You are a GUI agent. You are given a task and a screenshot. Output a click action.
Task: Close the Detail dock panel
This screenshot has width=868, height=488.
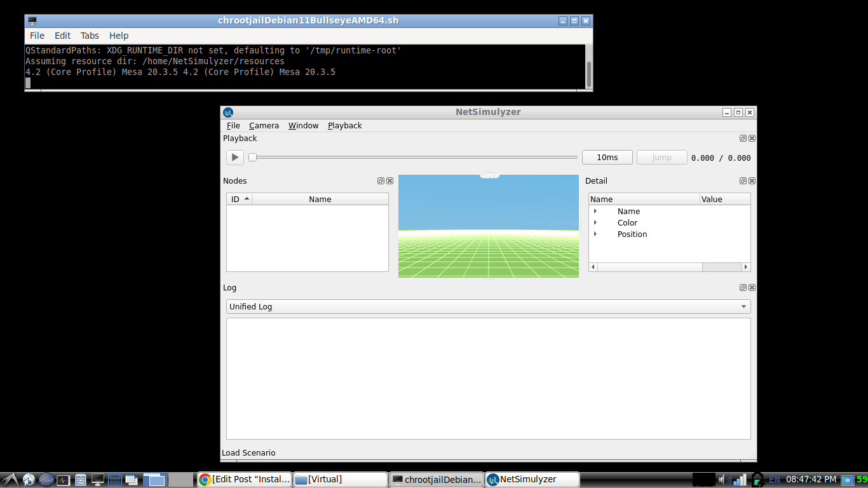click(752, 180)
